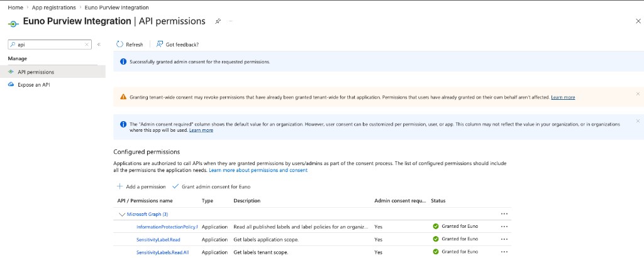Open the ellipsis menu next to pin icon

230,21
